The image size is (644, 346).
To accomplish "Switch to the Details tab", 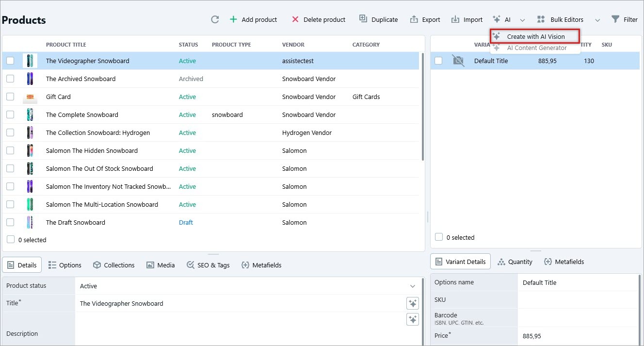I will tap(22, 265).
